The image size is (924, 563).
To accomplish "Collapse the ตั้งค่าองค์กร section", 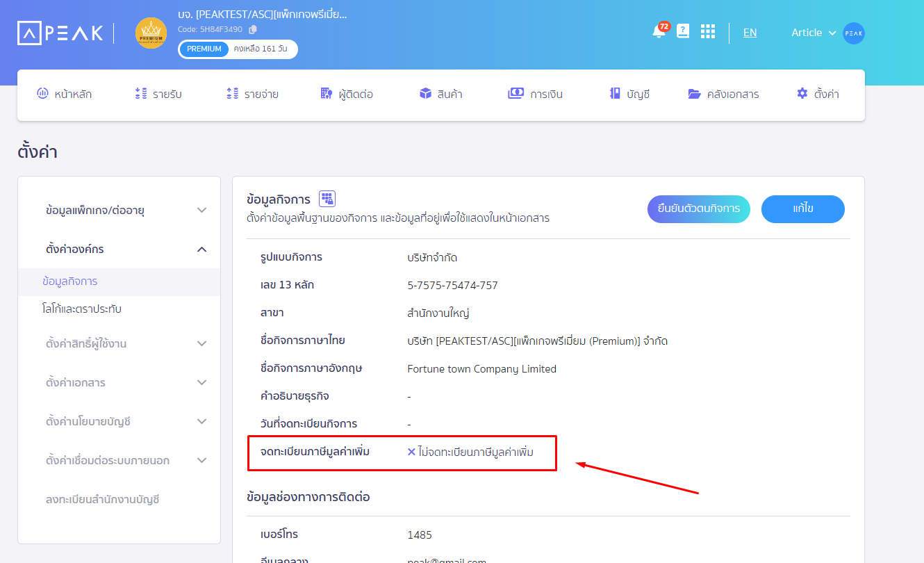I will tap(201, 249).
